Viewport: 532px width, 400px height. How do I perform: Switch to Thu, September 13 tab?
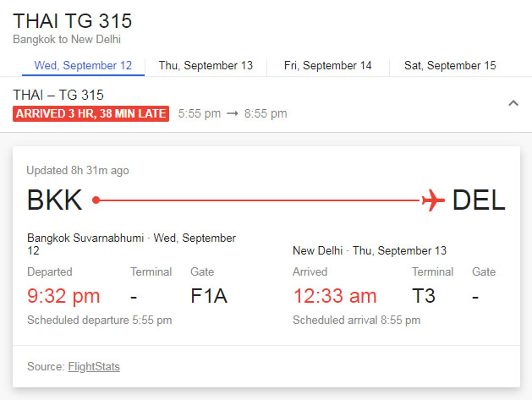pos(206,65)
